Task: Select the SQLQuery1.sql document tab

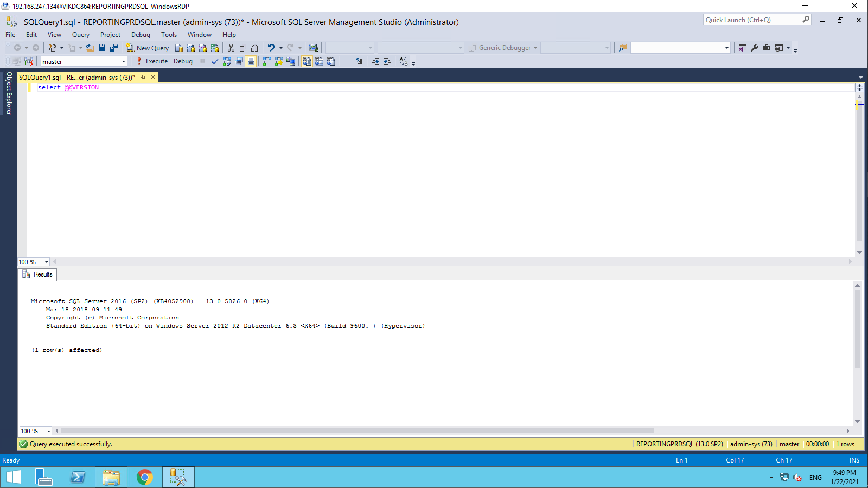Action: click(x=77, y=78)
